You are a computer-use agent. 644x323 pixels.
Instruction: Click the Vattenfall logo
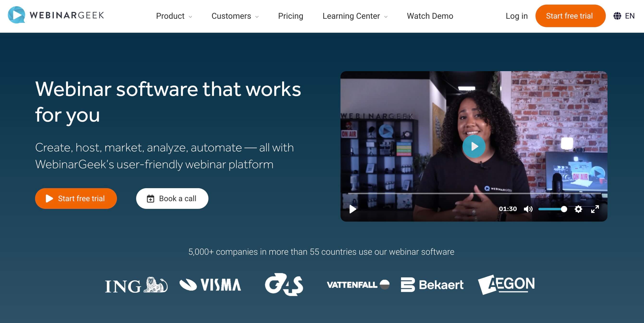point(358,285)
